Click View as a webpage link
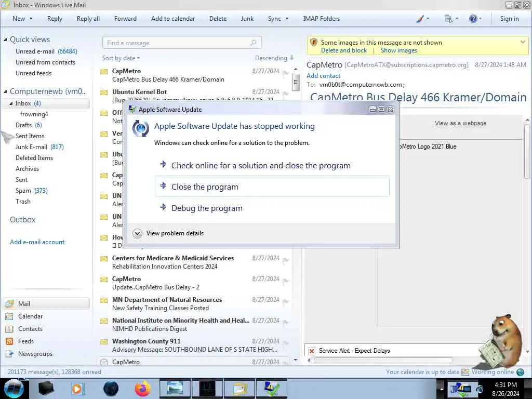This screenshot has width=532, height=399. [460, 123]
